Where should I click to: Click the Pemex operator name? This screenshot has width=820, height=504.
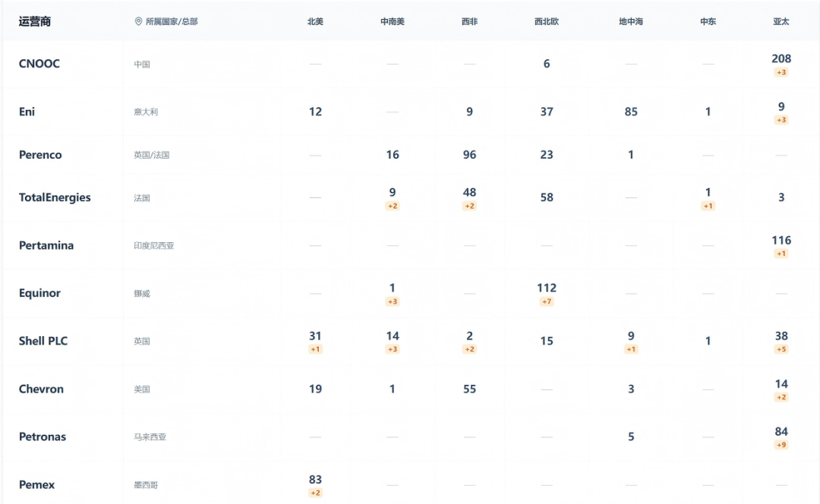tap(36, 484)
